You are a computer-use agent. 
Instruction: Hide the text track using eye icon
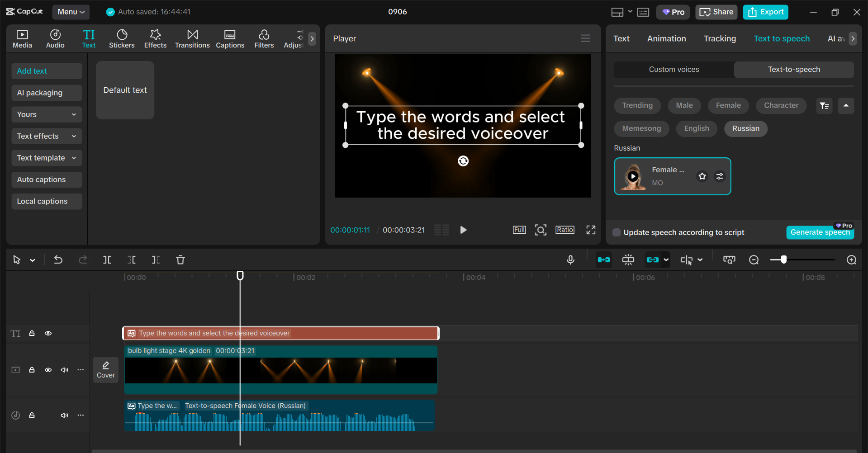[x=48, y=333]
